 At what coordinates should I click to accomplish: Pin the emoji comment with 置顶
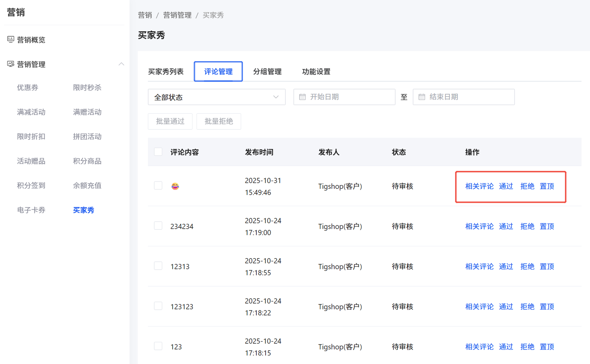547,186
